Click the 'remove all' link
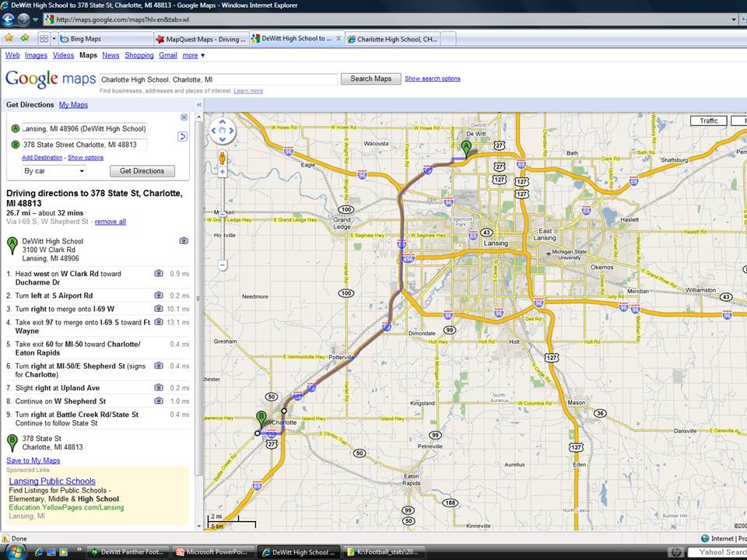This screenshot has width=747, height=560. tap(110, 222)
